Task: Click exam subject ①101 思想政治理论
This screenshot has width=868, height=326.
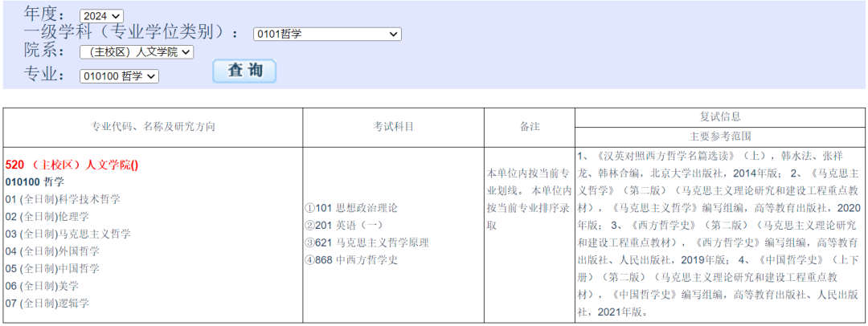Action: (x=350, y=208)
